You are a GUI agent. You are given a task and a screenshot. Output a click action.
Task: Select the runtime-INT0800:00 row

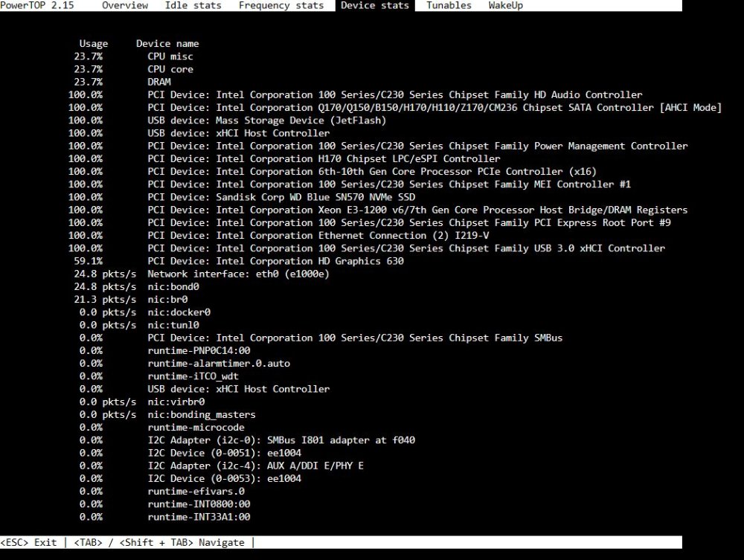(164, 504)
